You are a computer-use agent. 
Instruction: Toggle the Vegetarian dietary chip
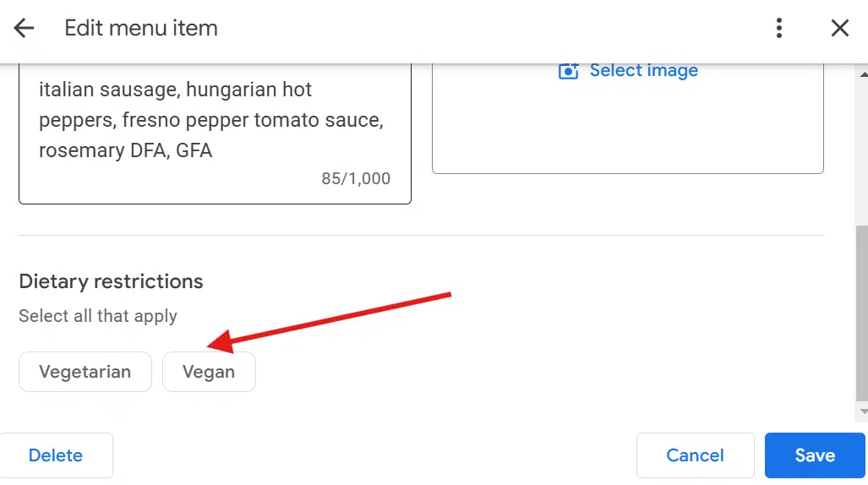(x=85, y=372)
